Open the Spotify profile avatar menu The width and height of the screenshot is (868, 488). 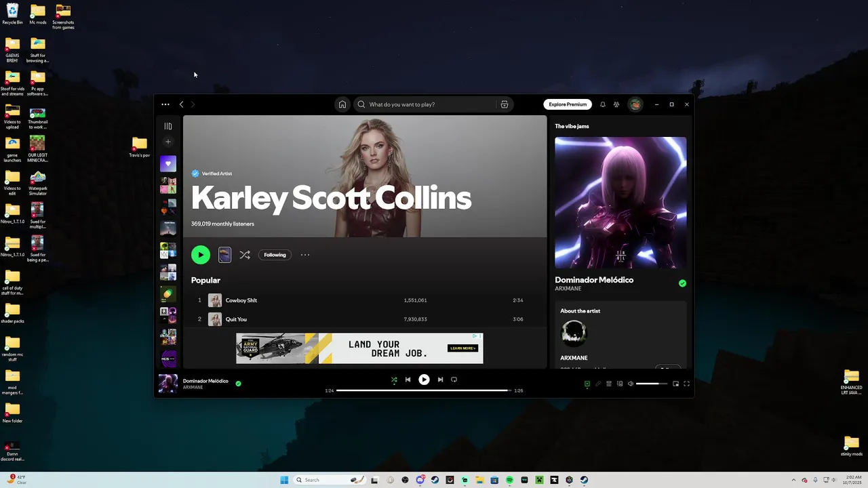(x=635, y=104)
